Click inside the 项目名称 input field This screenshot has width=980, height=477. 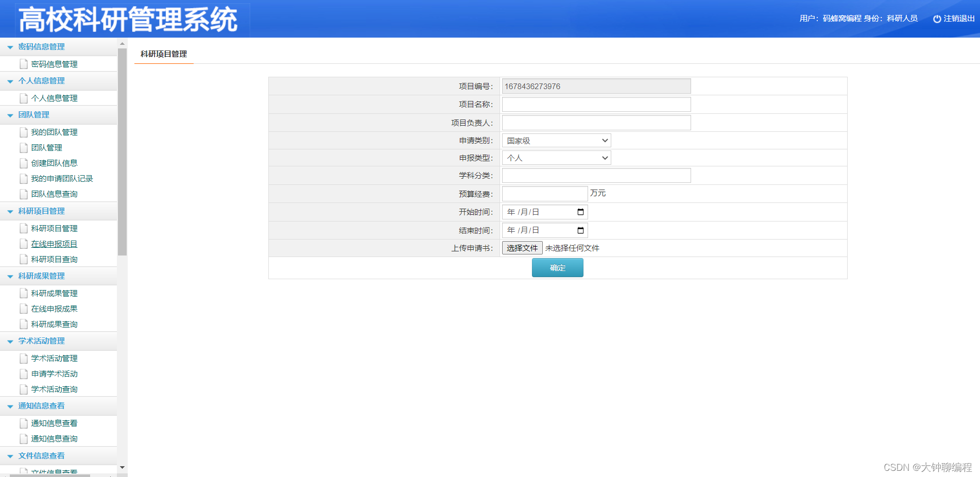pos(595,104)
